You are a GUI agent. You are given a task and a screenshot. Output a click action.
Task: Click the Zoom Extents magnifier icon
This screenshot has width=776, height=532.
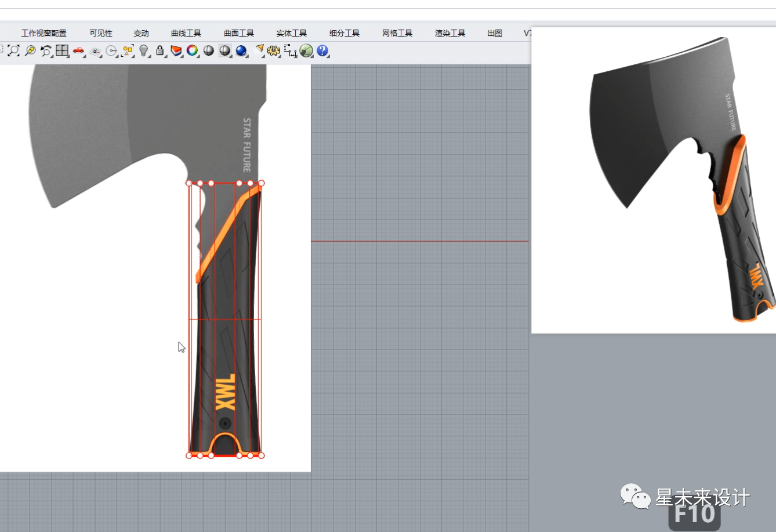[x=13, y=51]
